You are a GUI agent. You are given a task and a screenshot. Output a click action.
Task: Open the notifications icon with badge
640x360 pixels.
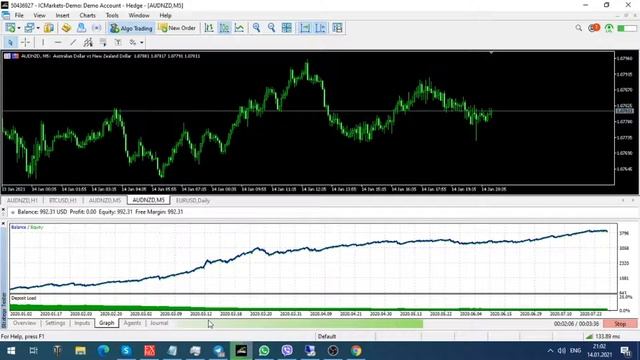coord(594,28)
